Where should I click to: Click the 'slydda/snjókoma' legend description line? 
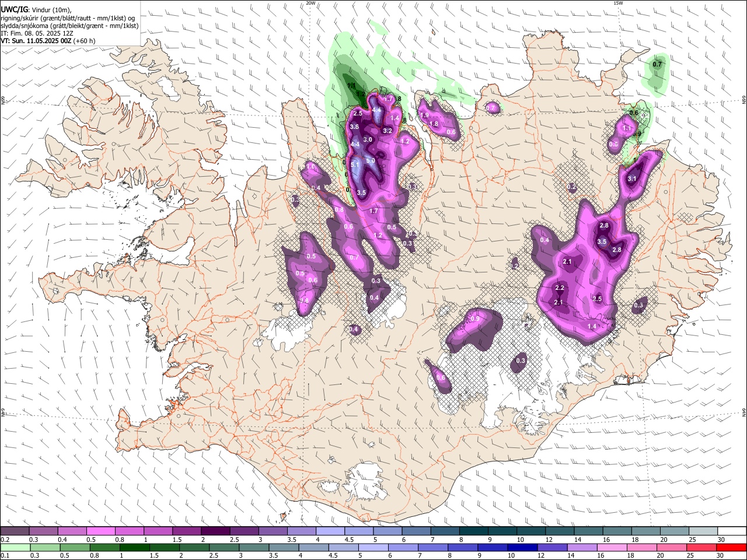click(x=69, y=26)
